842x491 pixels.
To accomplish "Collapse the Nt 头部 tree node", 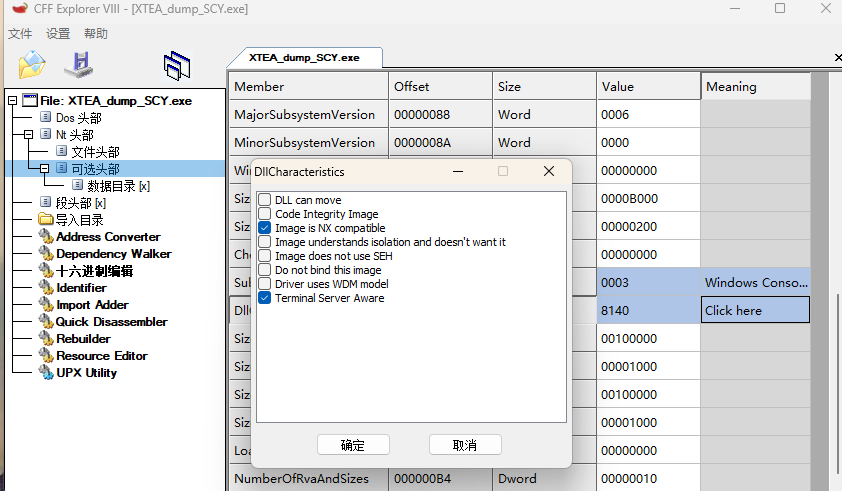I will [x=29, y=134].
